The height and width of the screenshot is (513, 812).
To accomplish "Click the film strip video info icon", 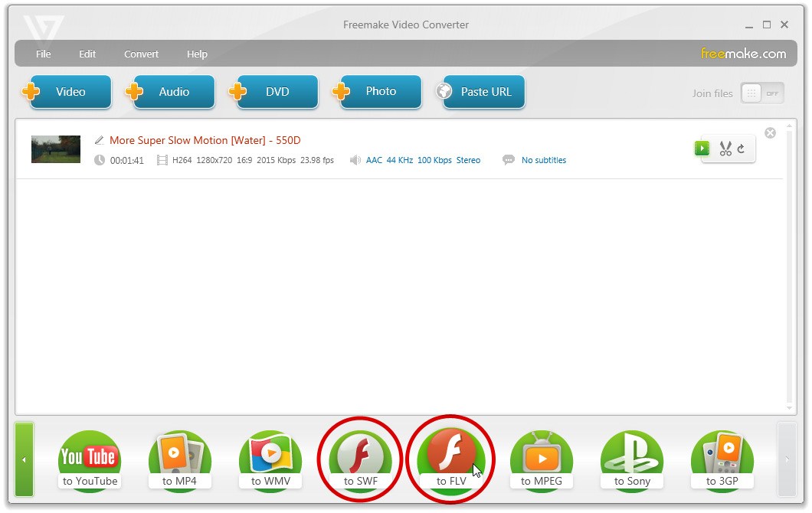I will pyautogui.click(x=162, y=161).
